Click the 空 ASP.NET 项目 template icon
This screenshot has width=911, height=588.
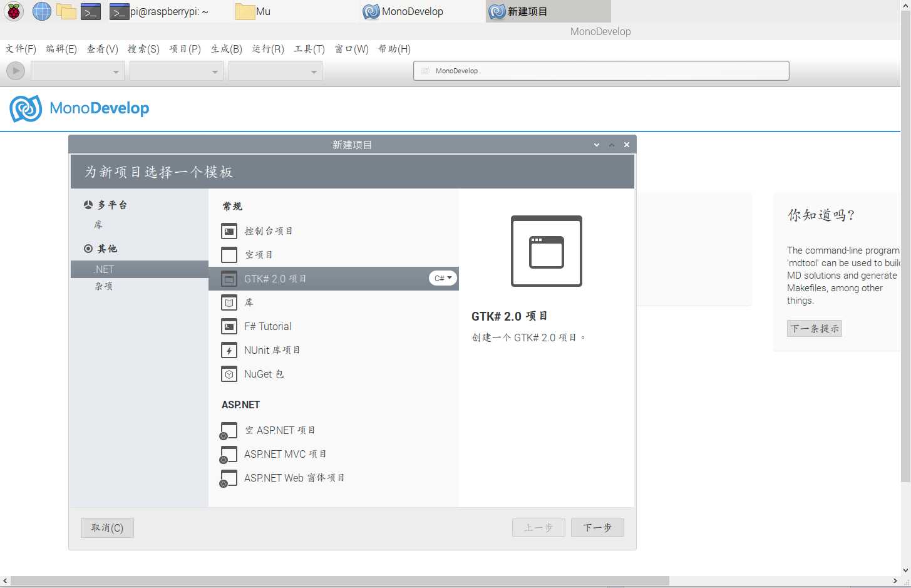click(229, 431)
